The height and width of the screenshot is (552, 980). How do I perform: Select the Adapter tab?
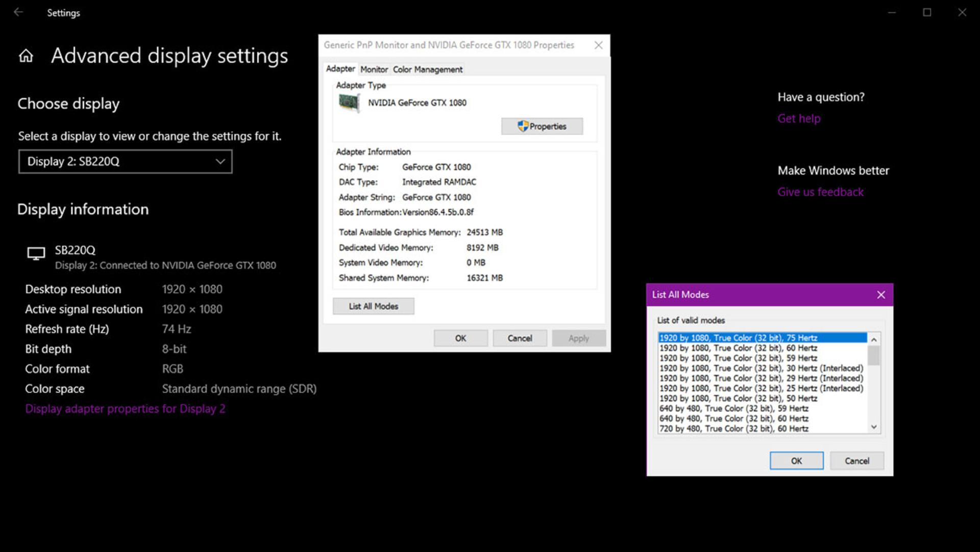pos(340,68)
